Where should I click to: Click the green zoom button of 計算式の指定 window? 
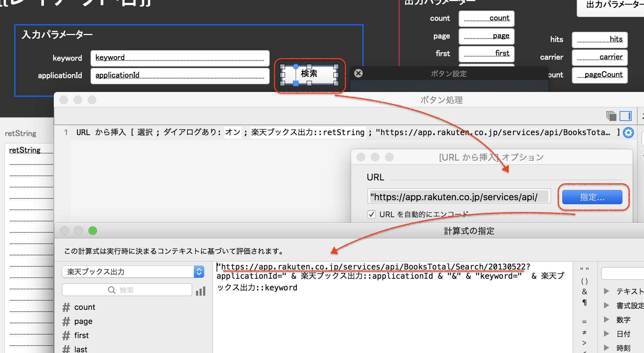click(x=93, y=231)
